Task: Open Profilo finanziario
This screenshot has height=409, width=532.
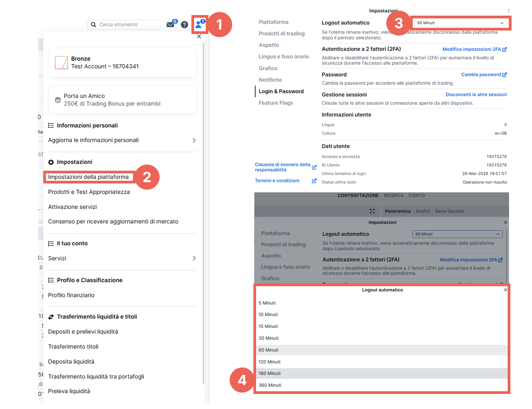Action: 71,295
